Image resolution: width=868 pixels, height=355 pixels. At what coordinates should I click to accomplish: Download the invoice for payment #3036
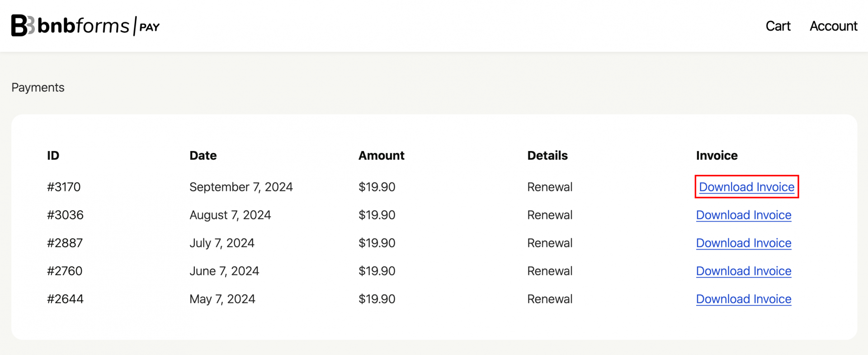744,215
